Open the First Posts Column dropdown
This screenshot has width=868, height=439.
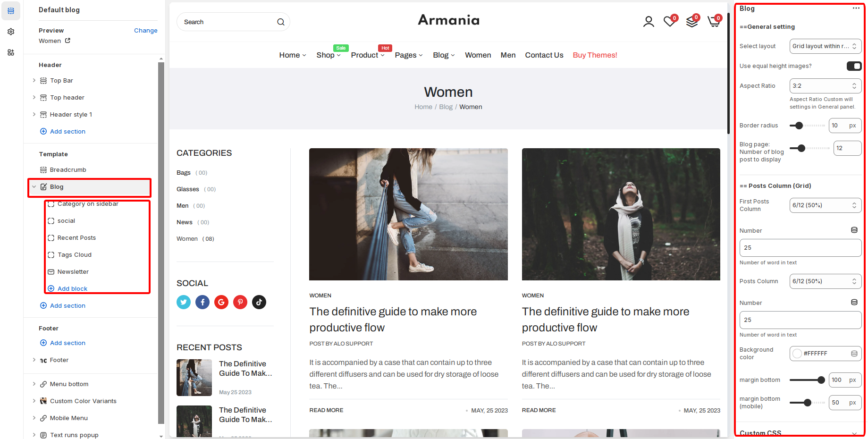click(x=826, y=205)
